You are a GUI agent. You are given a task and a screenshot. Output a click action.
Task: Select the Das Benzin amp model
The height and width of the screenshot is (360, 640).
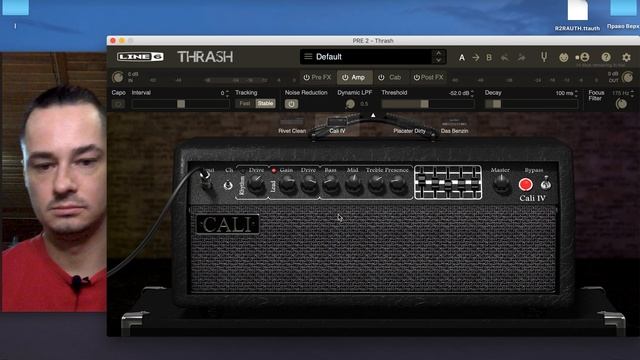pos(454,126)
